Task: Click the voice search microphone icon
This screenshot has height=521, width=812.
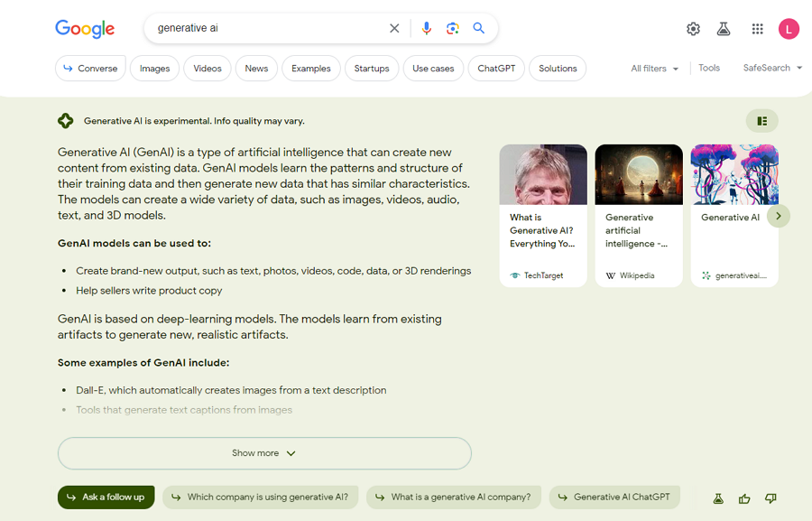Action: [x=427, y=28]
